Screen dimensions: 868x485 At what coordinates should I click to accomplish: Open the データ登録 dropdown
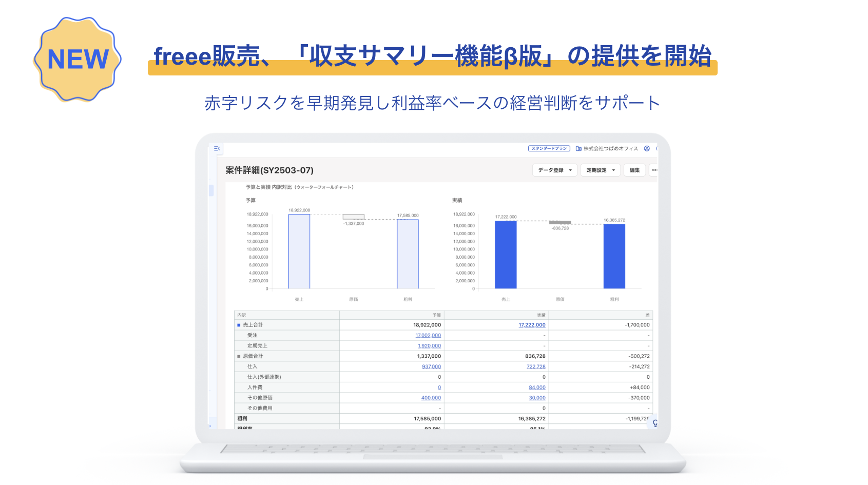554,170
